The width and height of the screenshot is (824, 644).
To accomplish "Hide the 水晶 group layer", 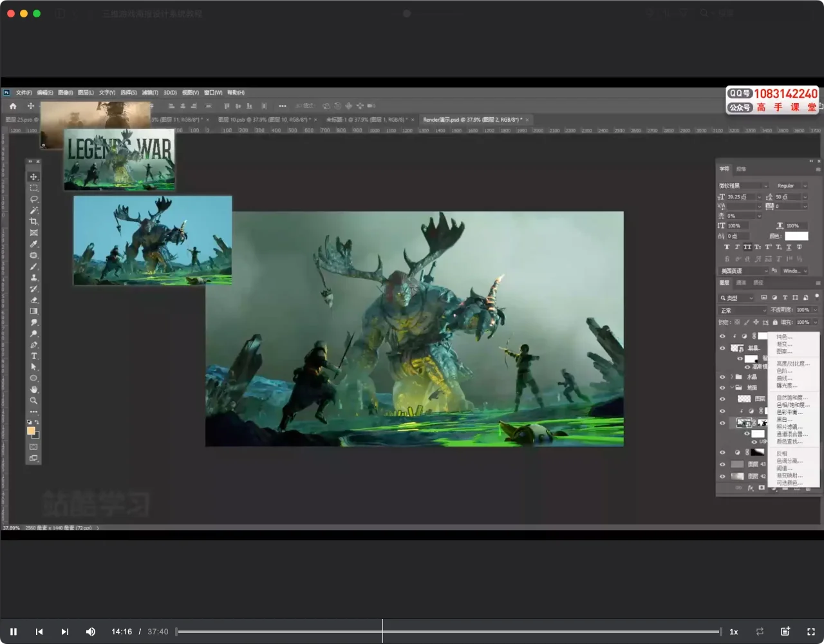I will (x=722, y=377).
